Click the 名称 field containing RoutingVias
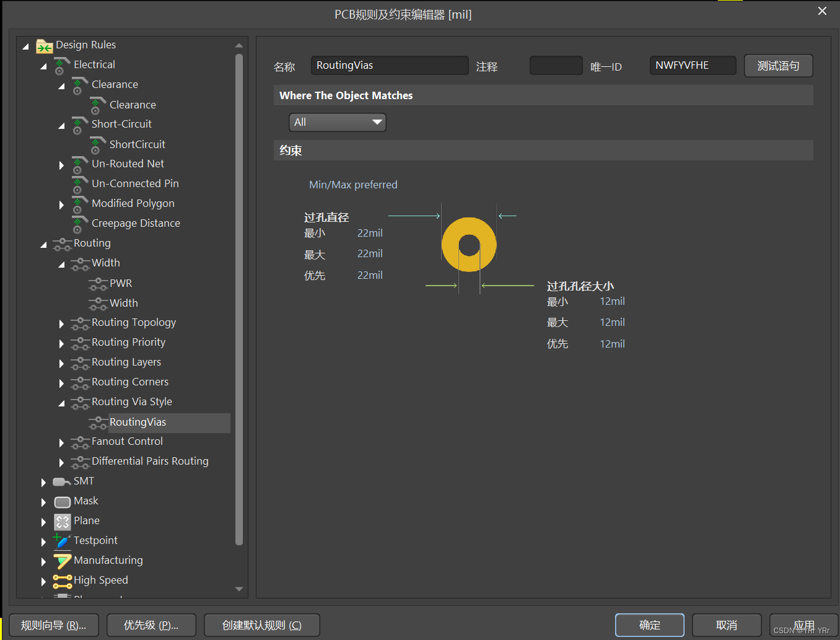 (x=390, y=66)
